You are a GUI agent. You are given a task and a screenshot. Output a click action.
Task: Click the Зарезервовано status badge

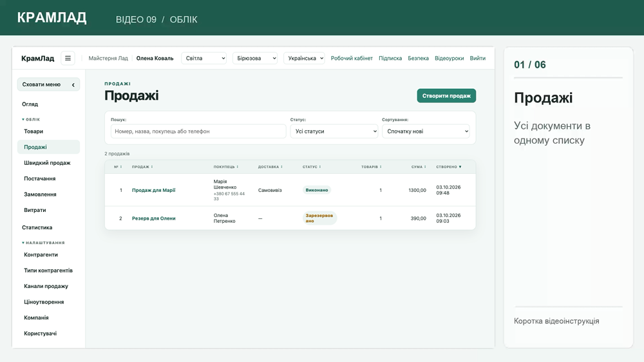tap(319, 218)
